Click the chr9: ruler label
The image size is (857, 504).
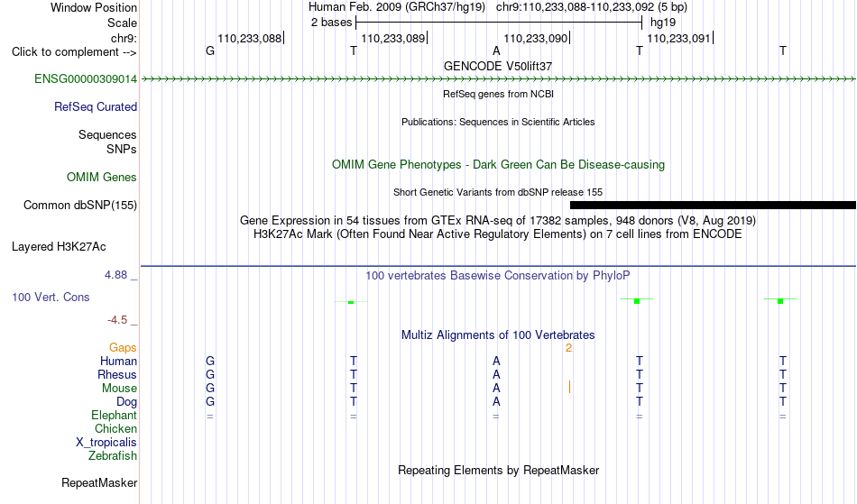[124, 39]
